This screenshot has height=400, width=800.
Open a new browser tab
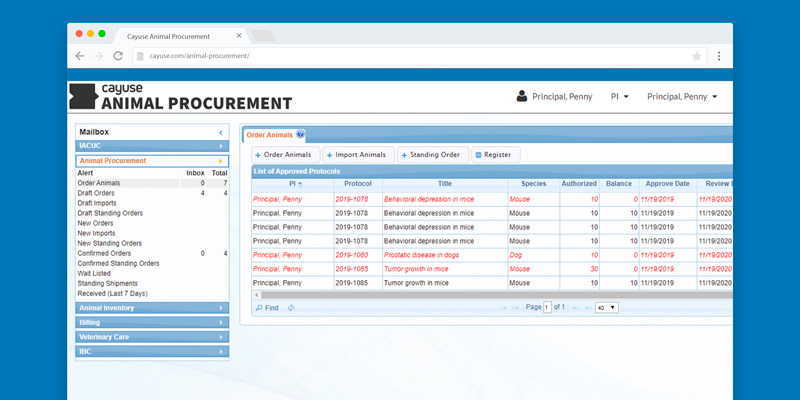pyautogui.click(x=263, y=36)
